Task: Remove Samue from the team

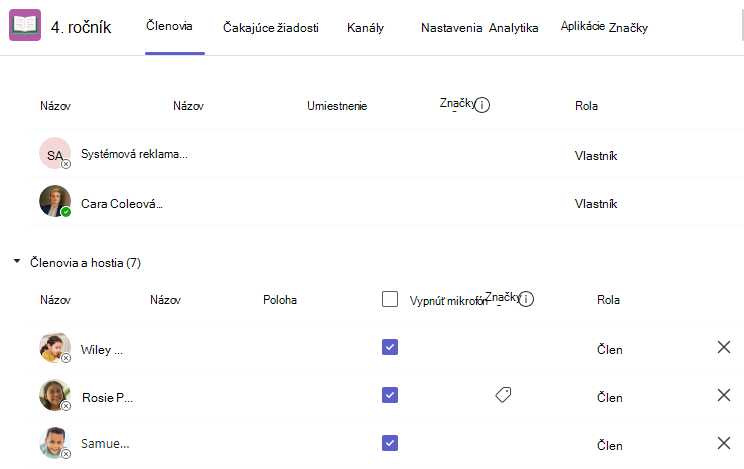Action: click(x=724, y=443)
